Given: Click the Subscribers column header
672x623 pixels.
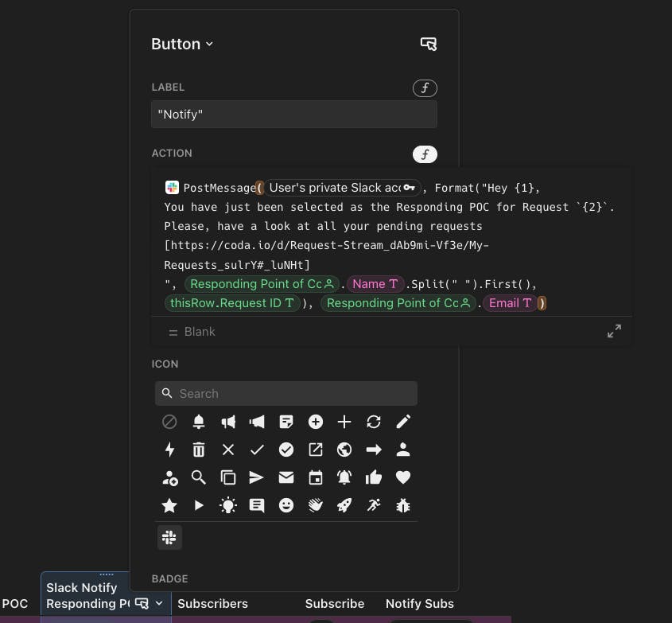Looking at the screenshot, I should click(212, 603).
